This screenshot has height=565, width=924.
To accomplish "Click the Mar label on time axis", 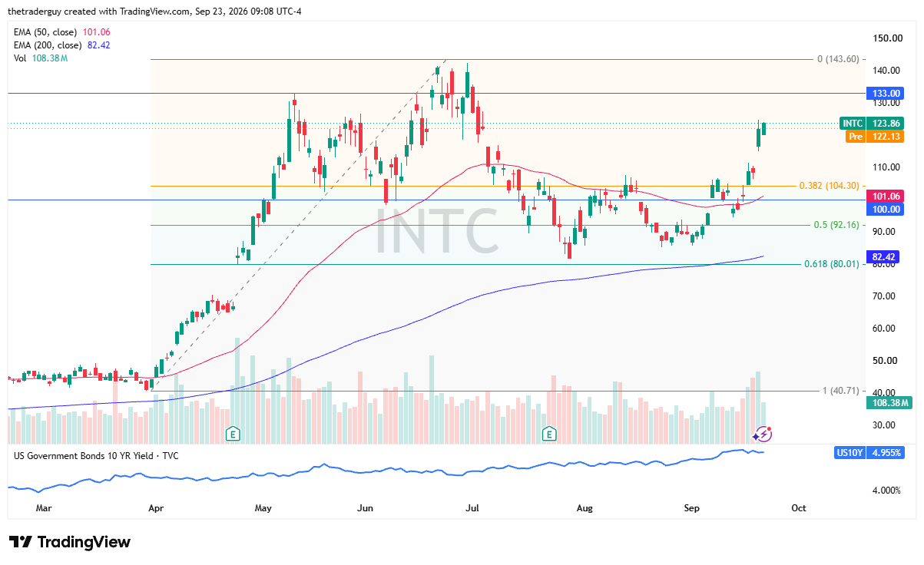I will 44,507.
